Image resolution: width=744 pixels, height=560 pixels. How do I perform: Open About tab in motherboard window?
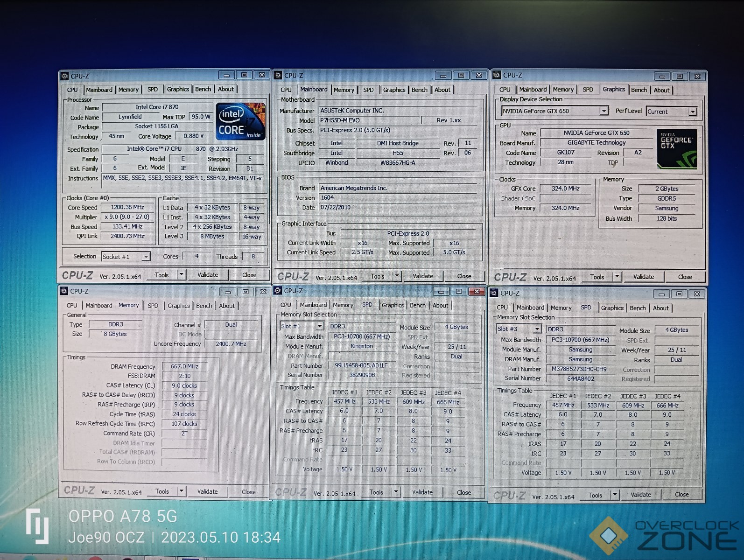click(442, 90)
